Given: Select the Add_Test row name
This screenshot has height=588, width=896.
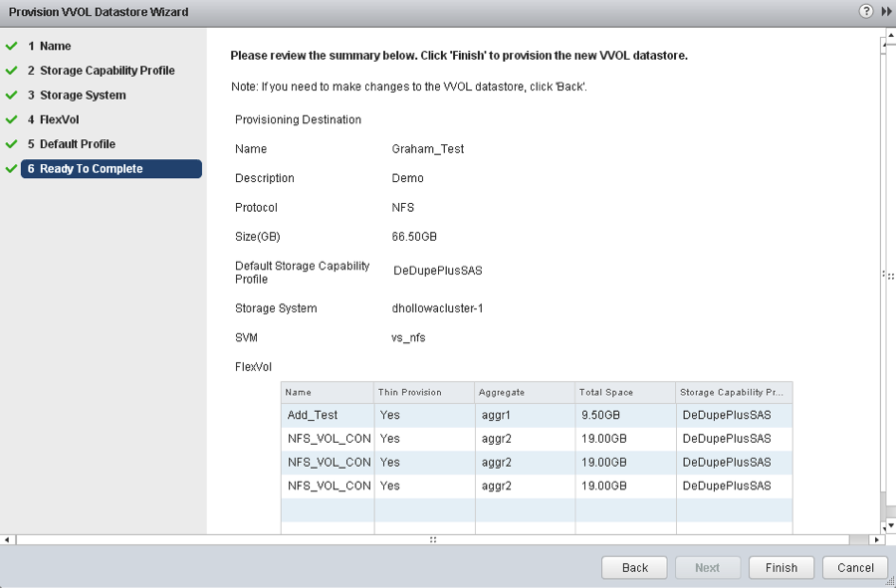Looking at the screenshot, I should (x=313, y=415).
